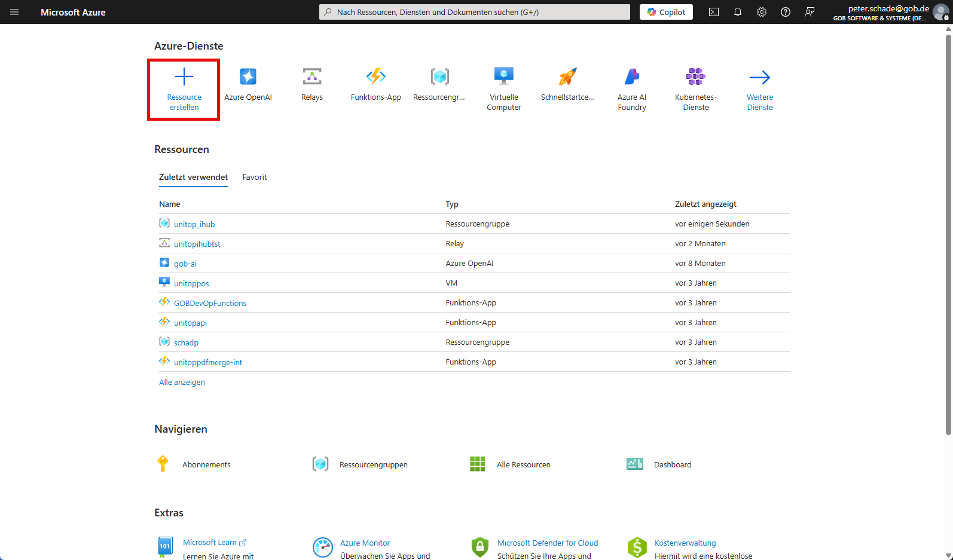Open the Relays service icon

tap(311, 77)
